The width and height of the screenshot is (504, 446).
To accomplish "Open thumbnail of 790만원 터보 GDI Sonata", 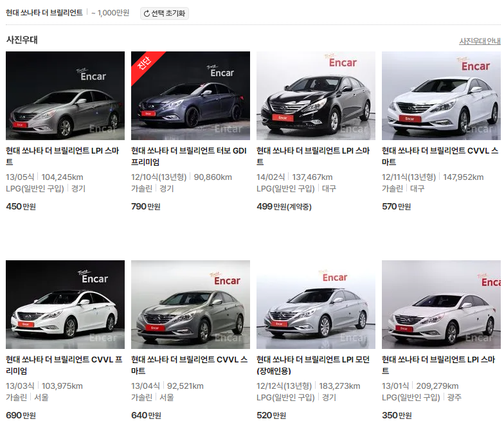I will [190, 95].
